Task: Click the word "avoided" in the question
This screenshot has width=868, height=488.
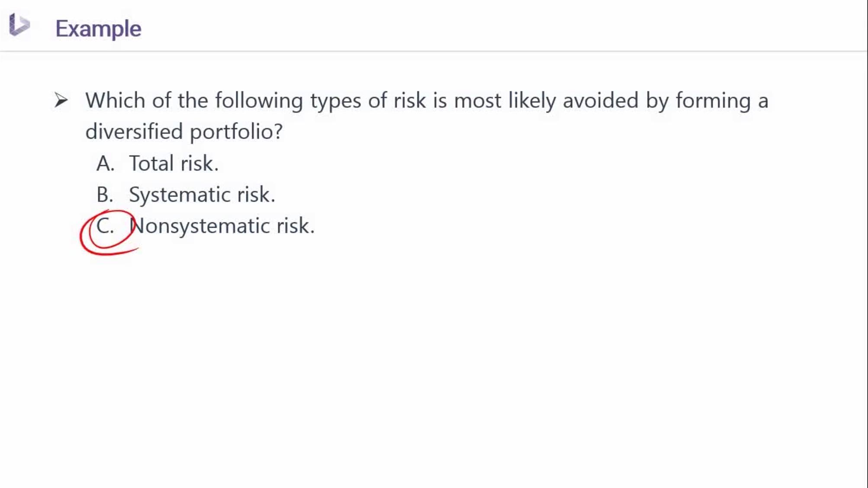Action: tap(601, 100)
